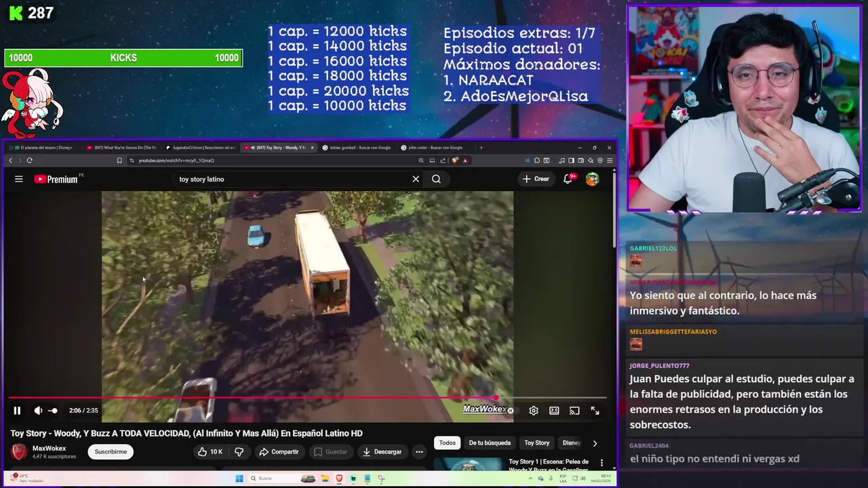
Task: Mute the video volume speaker icon
Action: 38,411
